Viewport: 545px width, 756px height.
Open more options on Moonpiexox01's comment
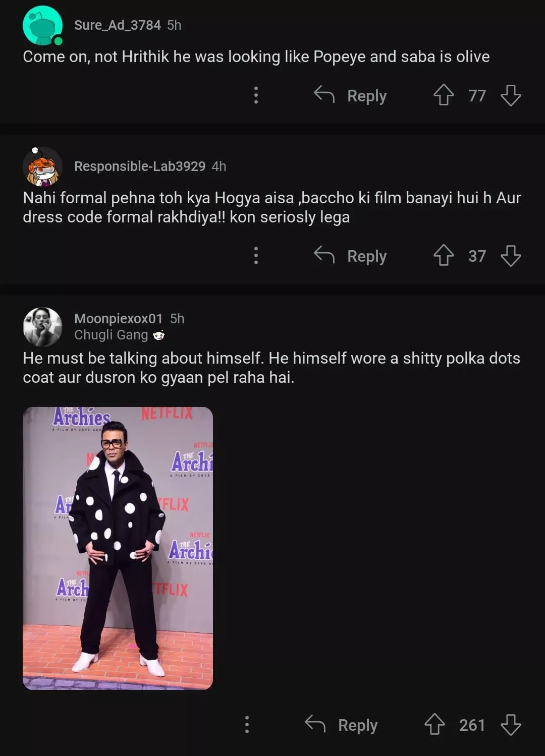(247, 724)
